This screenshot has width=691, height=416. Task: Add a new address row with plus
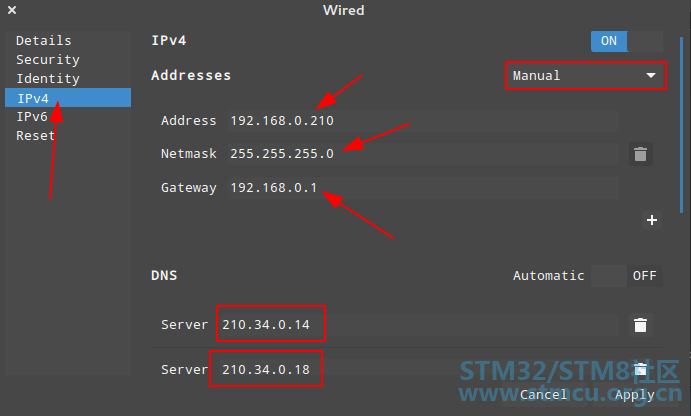652,220
